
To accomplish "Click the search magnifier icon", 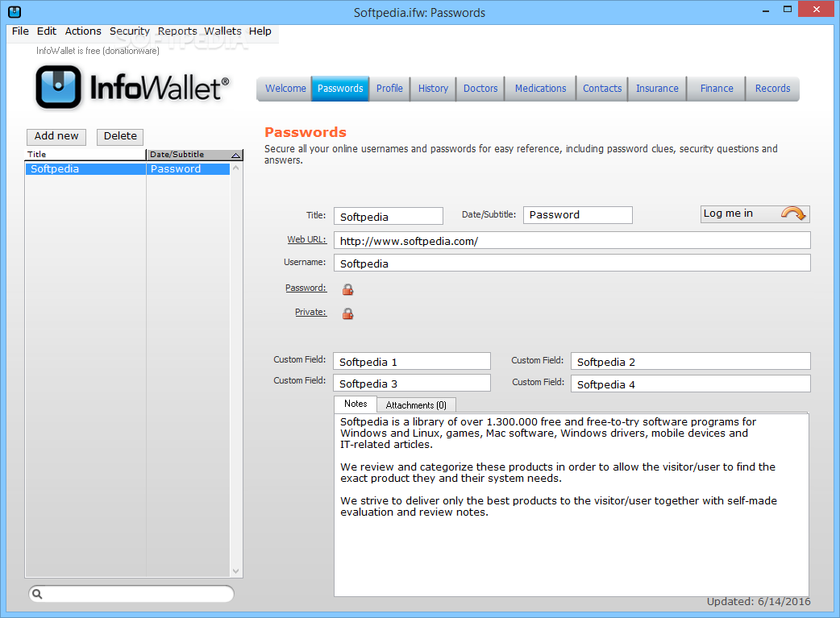I will pyautogui.click(x=37, y=593).
